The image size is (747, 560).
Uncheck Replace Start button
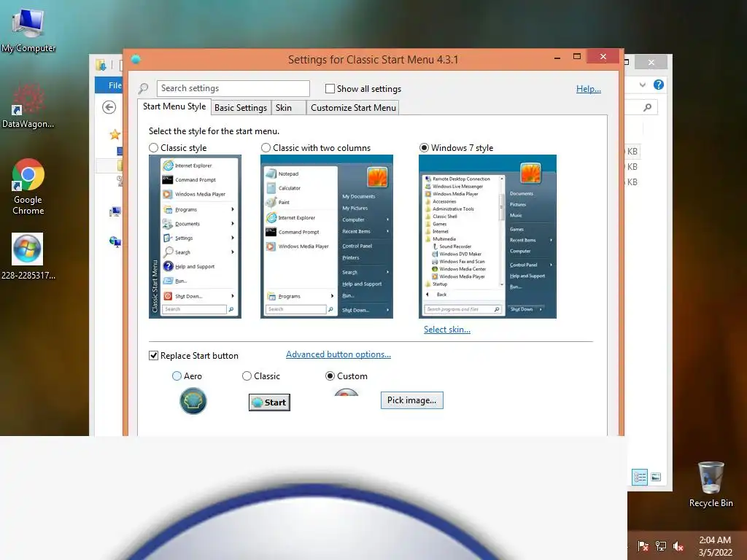(x=153, y=356)
